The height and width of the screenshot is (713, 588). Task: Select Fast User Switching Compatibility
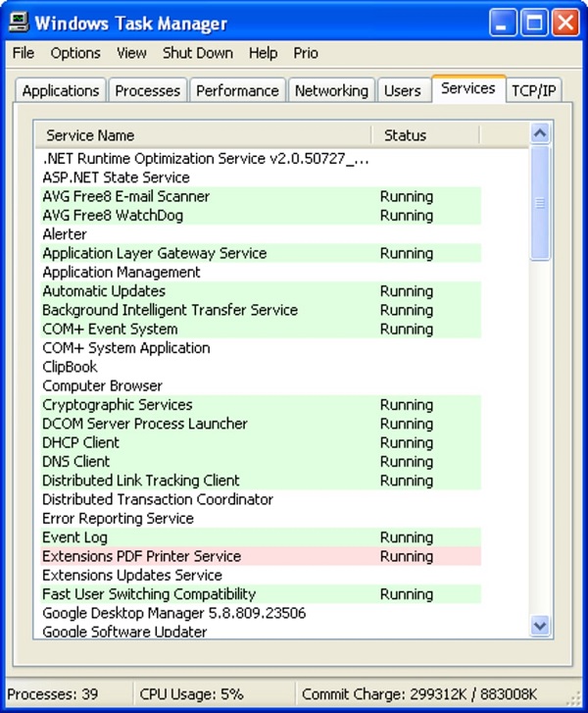click(x=261, y=594)
